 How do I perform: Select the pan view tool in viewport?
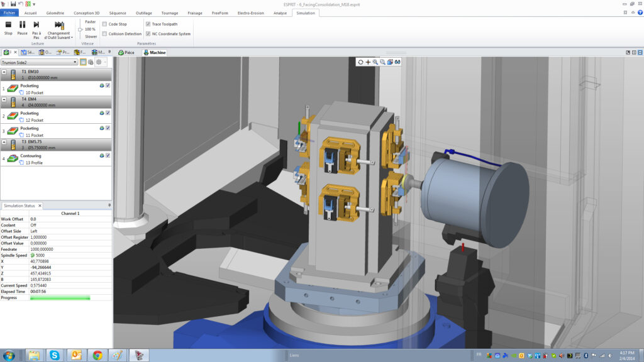[x=368, y=62]
